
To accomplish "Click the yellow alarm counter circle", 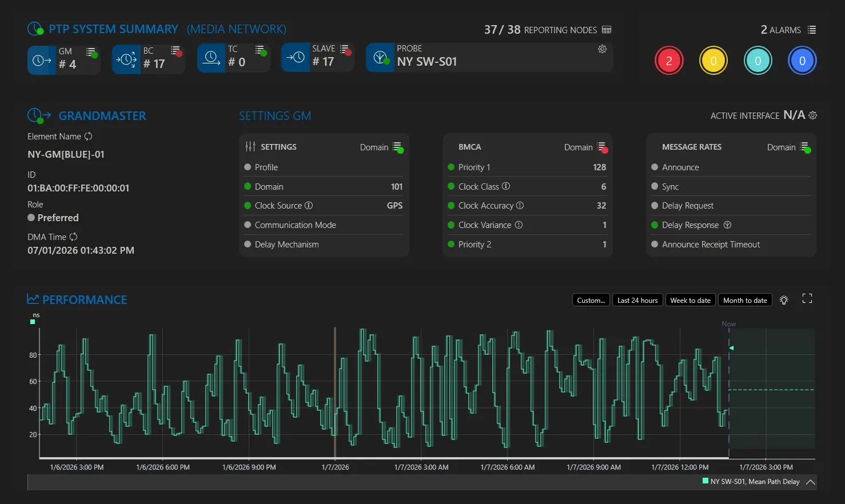I will (714, 61).
